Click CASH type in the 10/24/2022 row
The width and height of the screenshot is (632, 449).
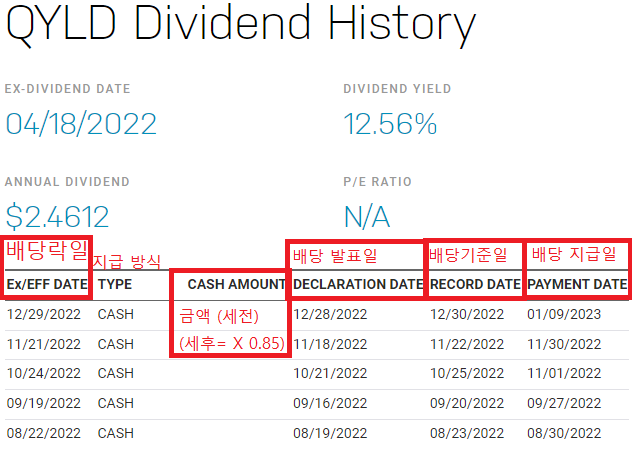pyautogui.click(x=116, y=373)
